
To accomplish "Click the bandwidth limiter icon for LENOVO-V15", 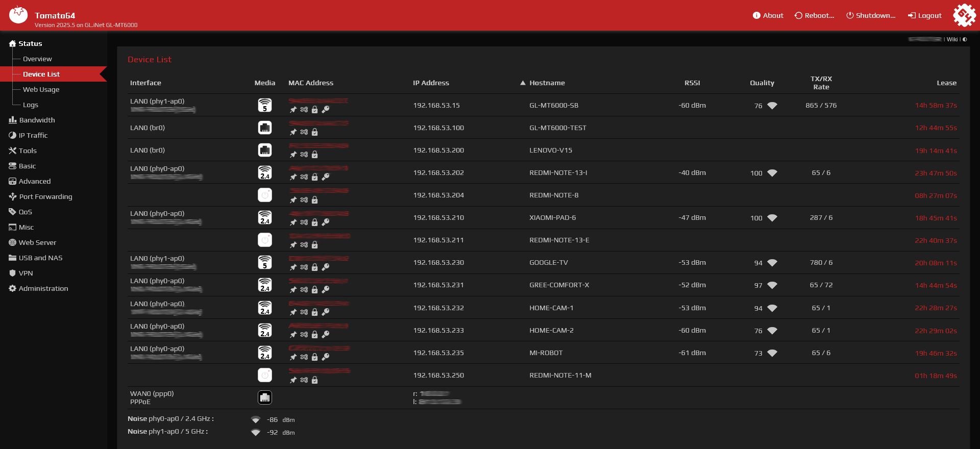I will (x=304, y=155).
